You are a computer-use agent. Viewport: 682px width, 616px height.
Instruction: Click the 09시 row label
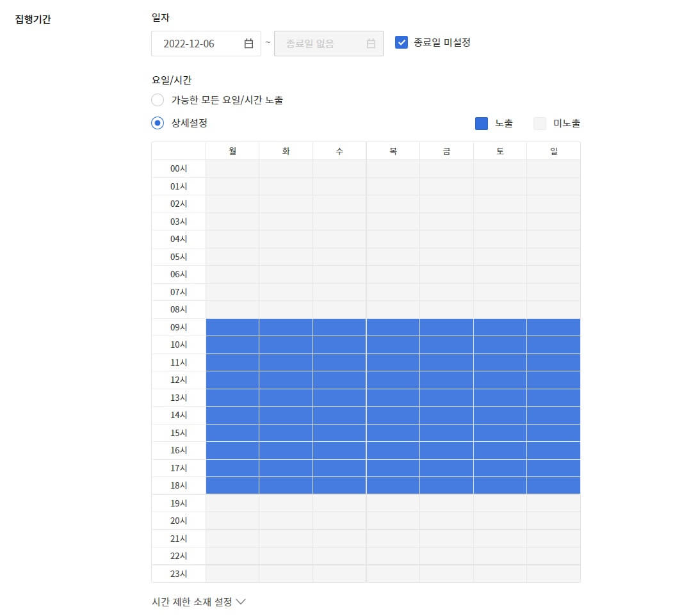pos(178,327)
